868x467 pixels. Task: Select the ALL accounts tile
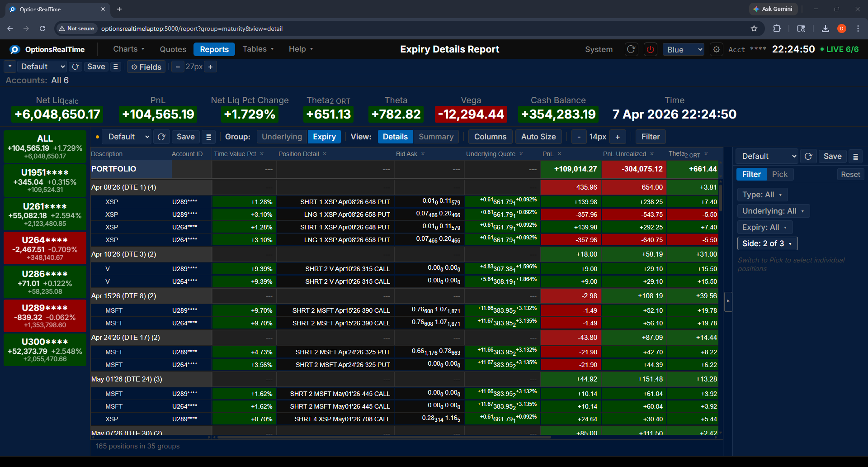coord(45,147)
